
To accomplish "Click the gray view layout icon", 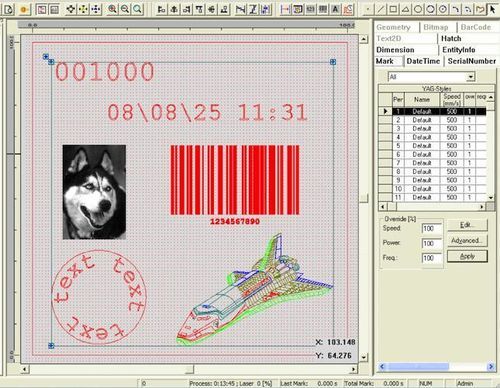I will pyautogui.click(x=54, y=9).
